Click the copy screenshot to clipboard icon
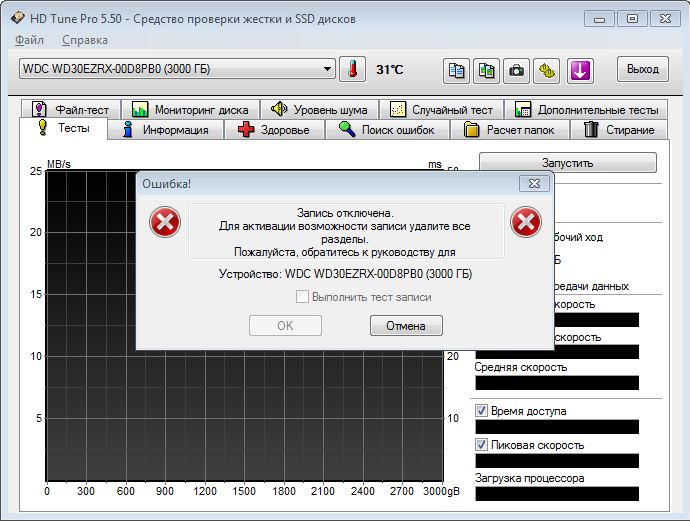690x521 pixels. coord(486,70)
